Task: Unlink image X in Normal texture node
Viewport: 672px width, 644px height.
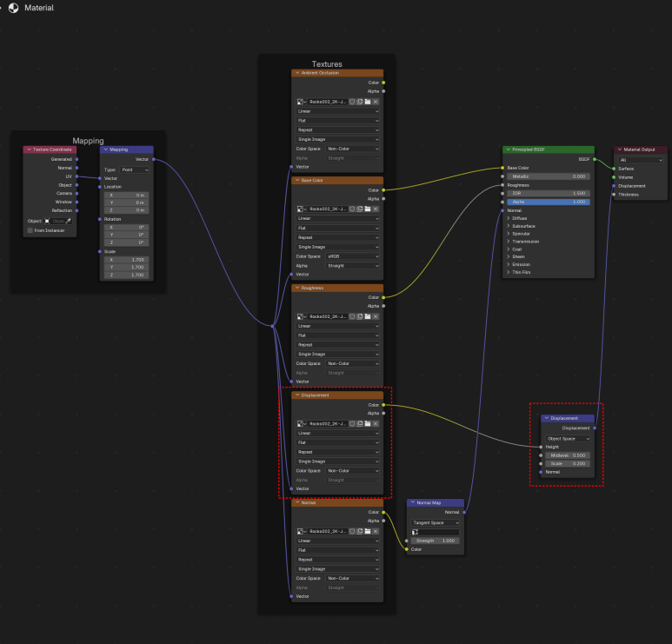Action: 376,531
